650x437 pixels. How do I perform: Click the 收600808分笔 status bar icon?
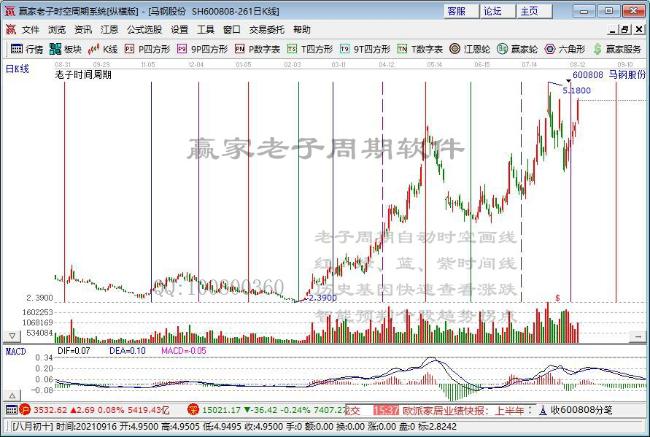pyautogui.click(x=576, y=410)
